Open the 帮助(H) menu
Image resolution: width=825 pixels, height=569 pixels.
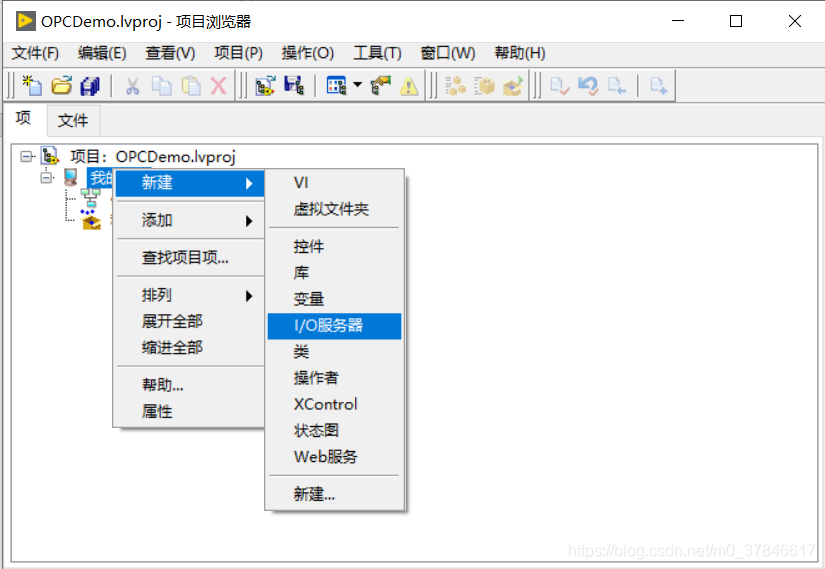[520, 53]
